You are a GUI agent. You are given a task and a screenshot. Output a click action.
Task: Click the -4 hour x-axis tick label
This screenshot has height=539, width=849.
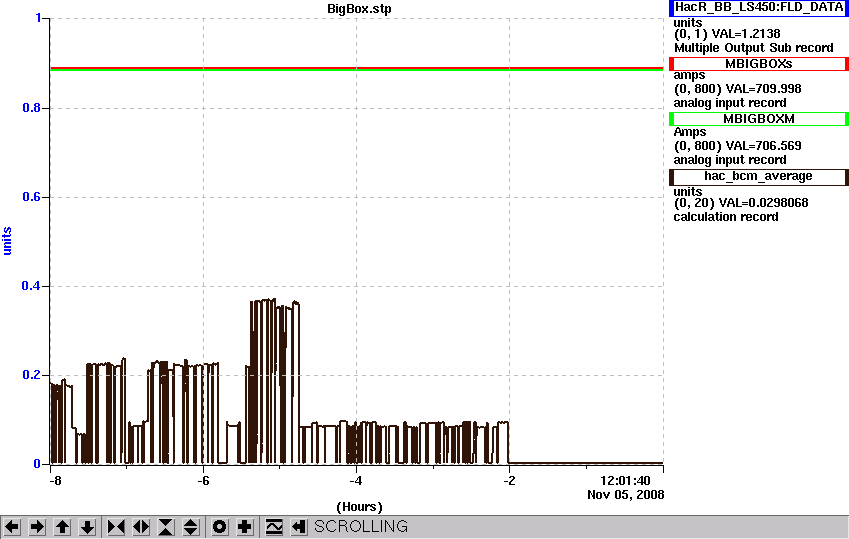(356, 481)
